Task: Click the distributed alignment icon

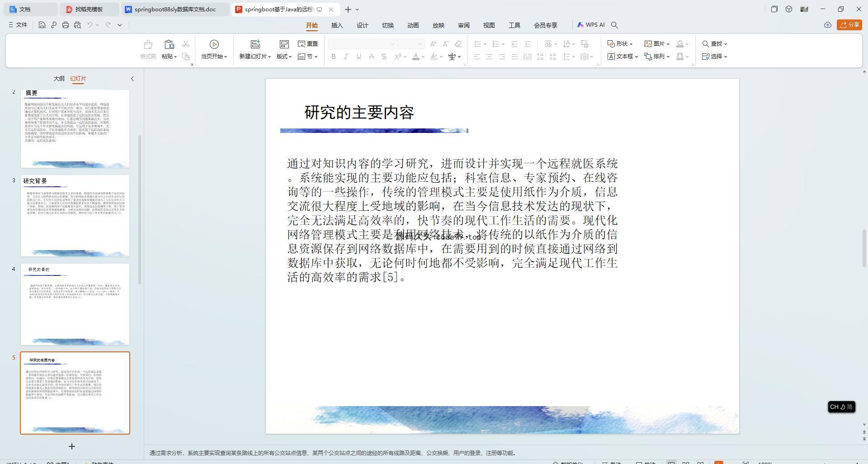Action: 527,57
